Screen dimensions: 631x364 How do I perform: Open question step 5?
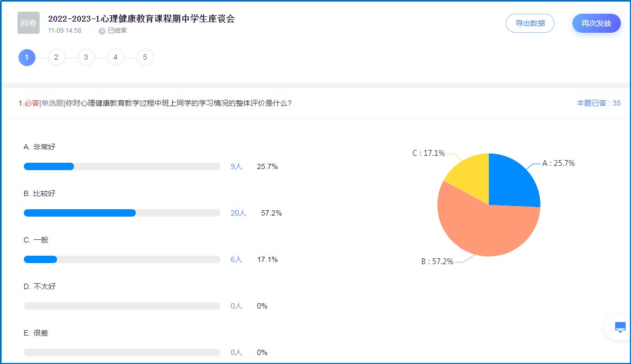click(x=145, y=57)
